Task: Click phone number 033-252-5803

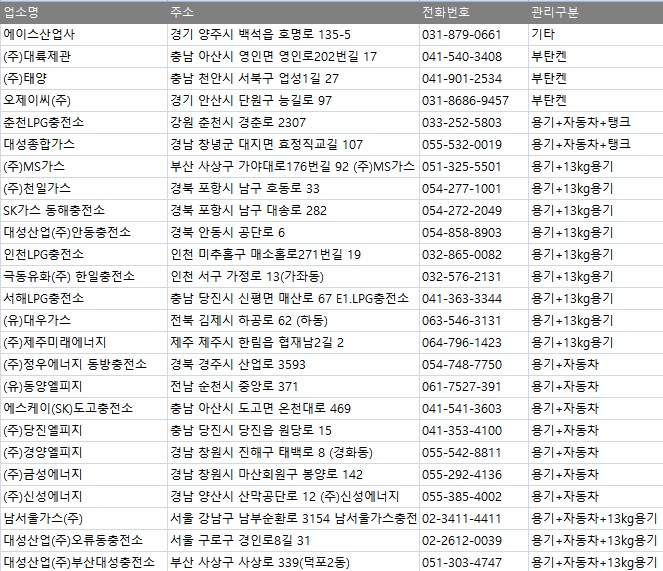Action: (462, 123)
